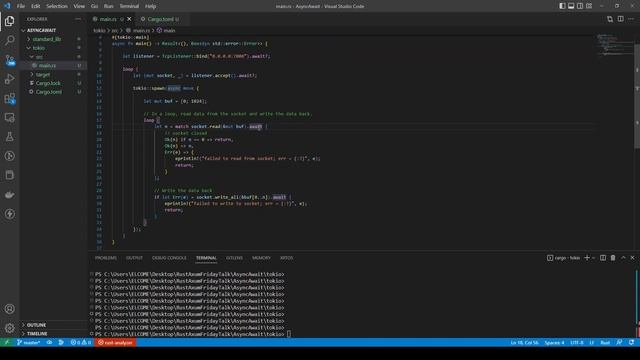Toggle bottom panel visibility
This screenshot has width=640, height=360.
point(571,6)
